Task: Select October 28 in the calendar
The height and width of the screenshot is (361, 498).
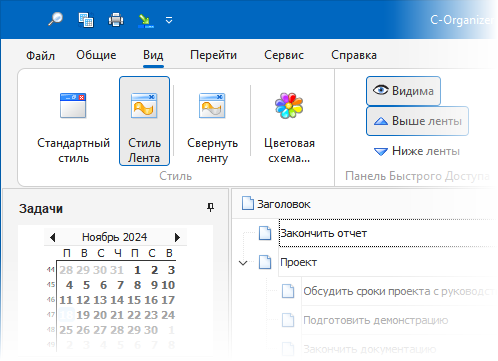Action: point(66,270)
